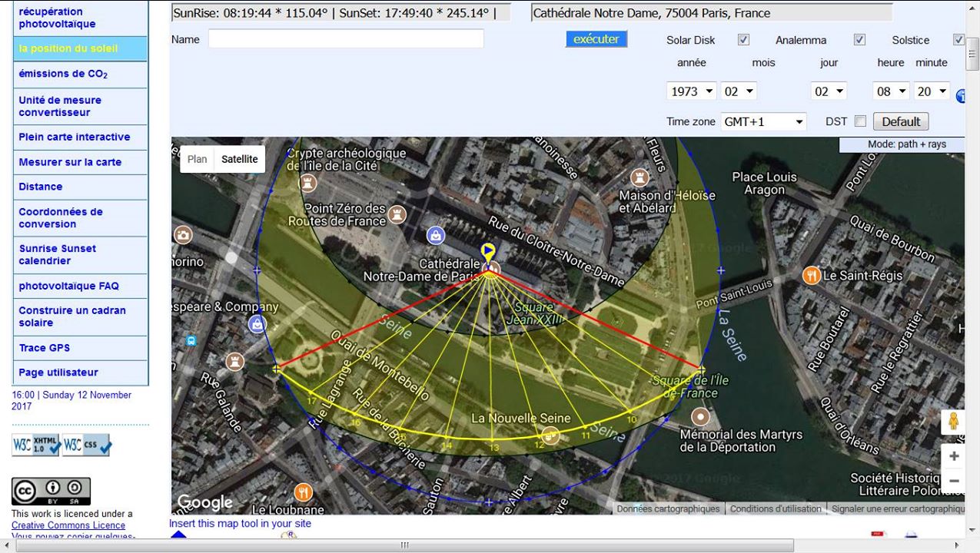Viewport: 980px width, 553px height.
Task: Switch map to Satellite view
Action: [240, 159]
